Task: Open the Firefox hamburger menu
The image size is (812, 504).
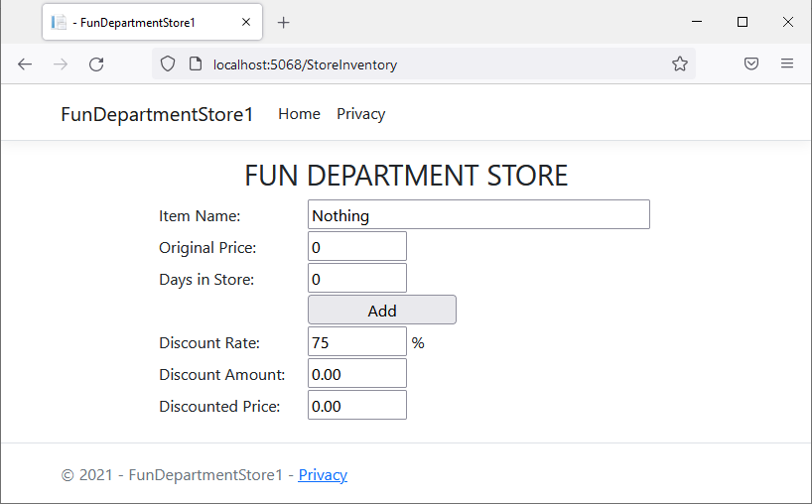Action: pyautogui.click(x=786, y=63)
